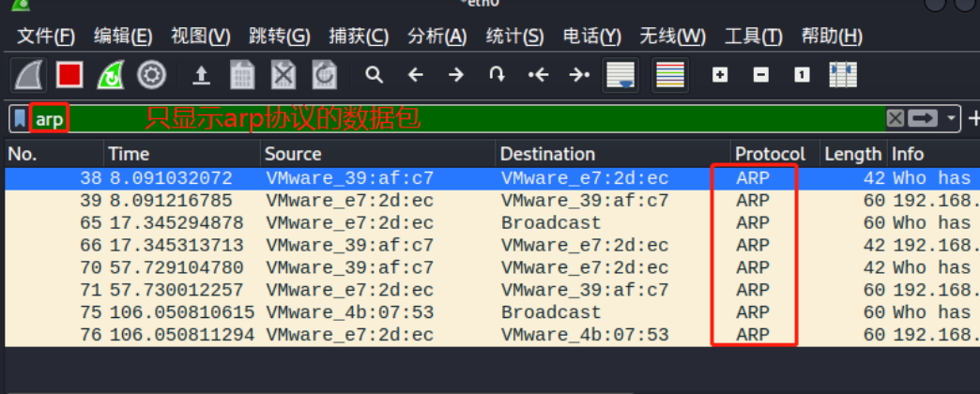Select packet 65 at time 17.345294878
This screenshot has height=394, width=980.
(x=493, y=223)
